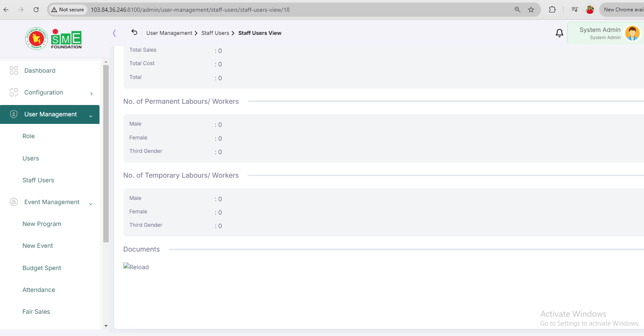Click the Total Sales label
The height and width of the screenshot is (336, 644).
(143, 50)
